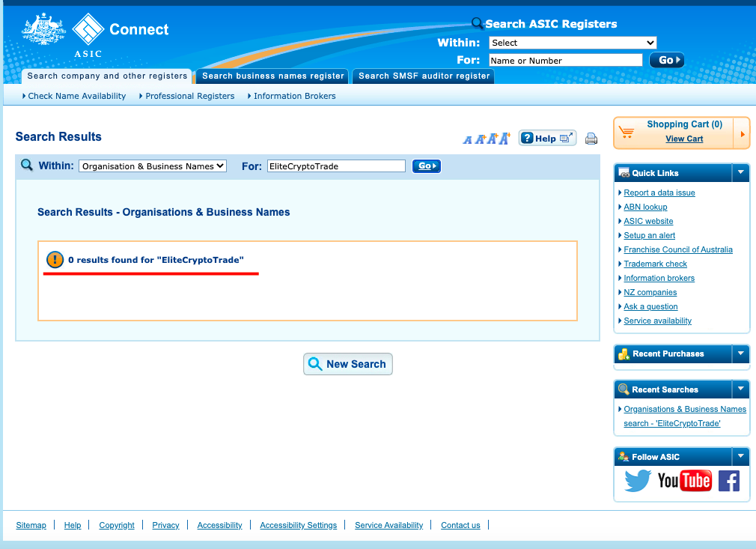Click the magnifier icon beside Within label

point(26,166)
